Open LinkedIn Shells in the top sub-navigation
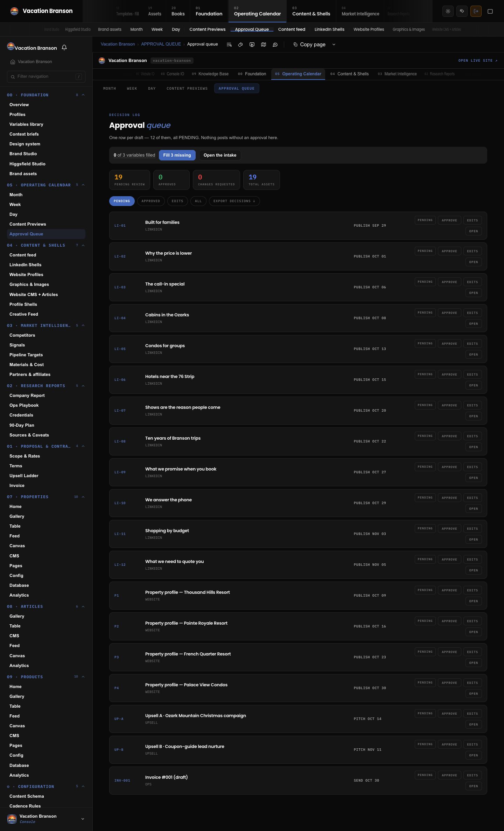 329,29
